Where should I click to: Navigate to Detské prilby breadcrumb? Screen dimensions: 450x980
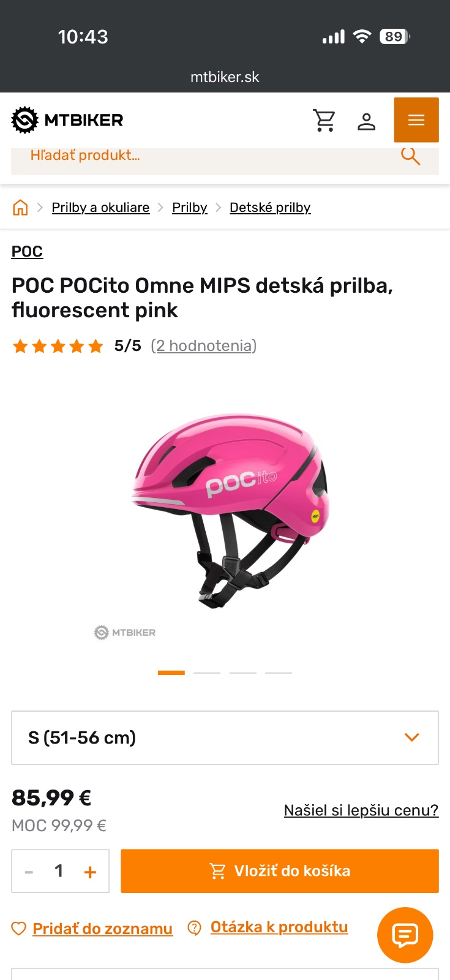pyautogui.click(x=270, y=208)
